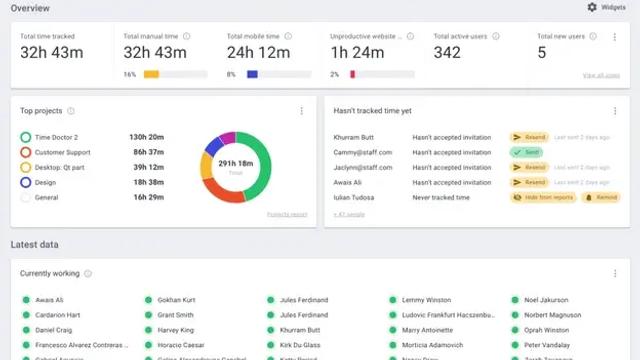Click green status dot beside Noel Jakurson
Viewport: 640px width, 360px height.
[515, 300]
